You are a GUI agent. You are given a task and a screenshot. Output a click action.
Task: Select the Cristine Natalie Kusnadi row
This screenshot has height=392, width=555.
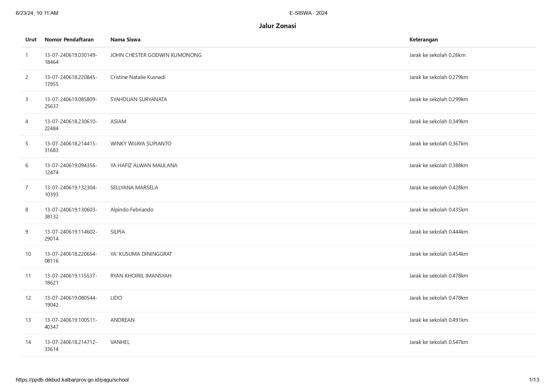coord(279,81)
